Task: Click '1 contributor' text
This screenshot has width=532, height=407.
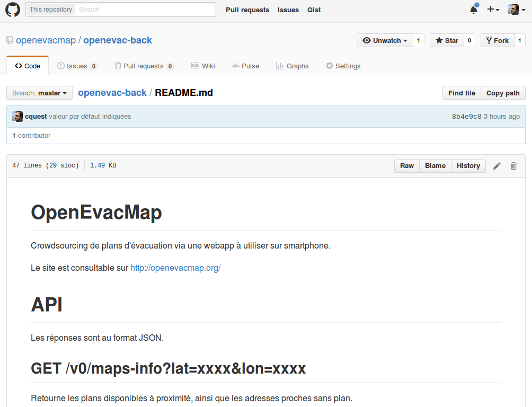Action: pos(32,136)
